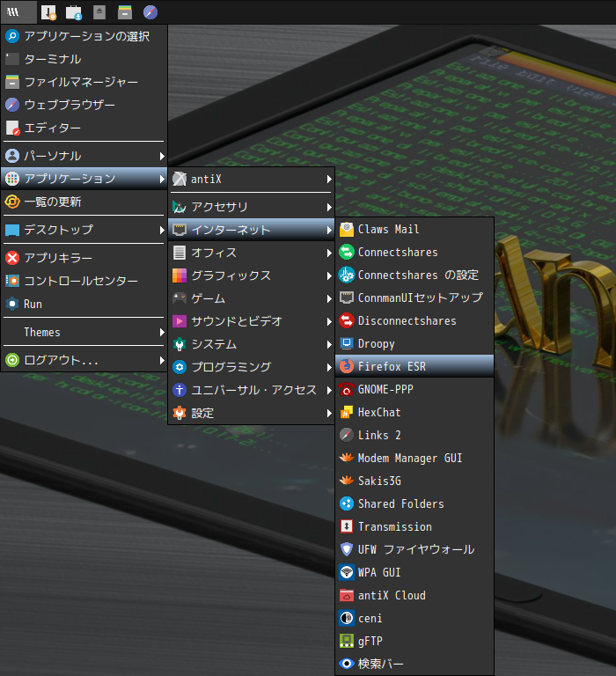Open file manager icon in the taskbar
This screenshot has height=676, width=616.
click(125, 12)
